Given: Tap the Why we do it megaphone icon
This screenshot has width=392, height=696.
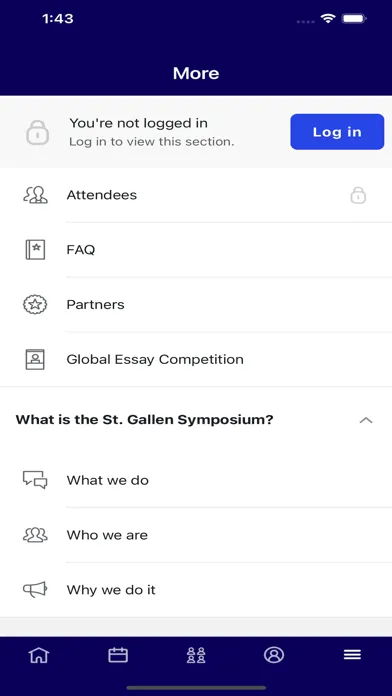Looking at the screenshot, I should [35, 589].
